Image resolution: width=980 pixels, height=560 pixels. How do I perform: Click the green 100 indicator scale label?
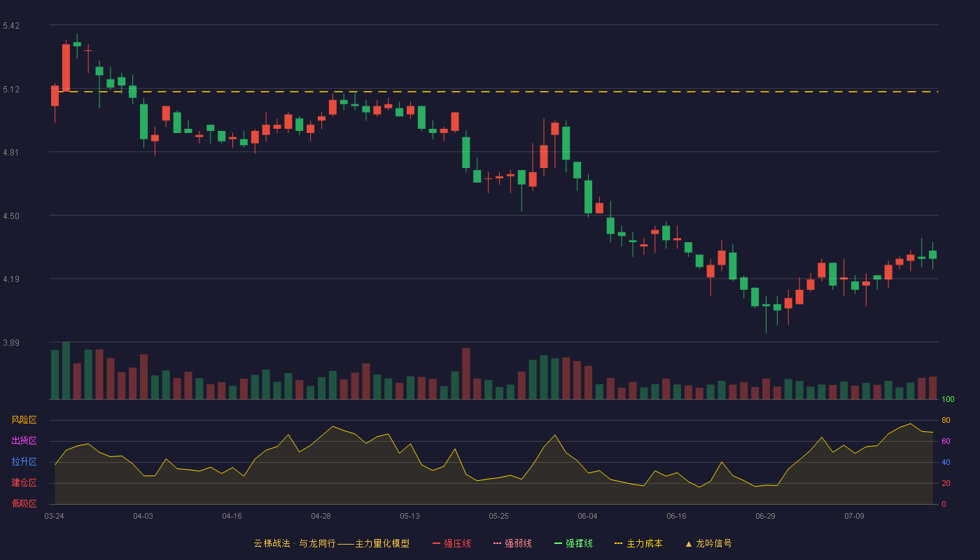pyautogui.click(x=948, y=400)
